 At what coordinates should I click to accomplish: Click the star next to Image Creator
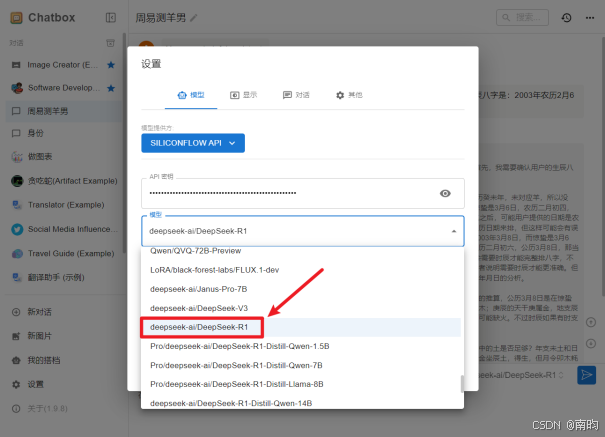[111, 65]
